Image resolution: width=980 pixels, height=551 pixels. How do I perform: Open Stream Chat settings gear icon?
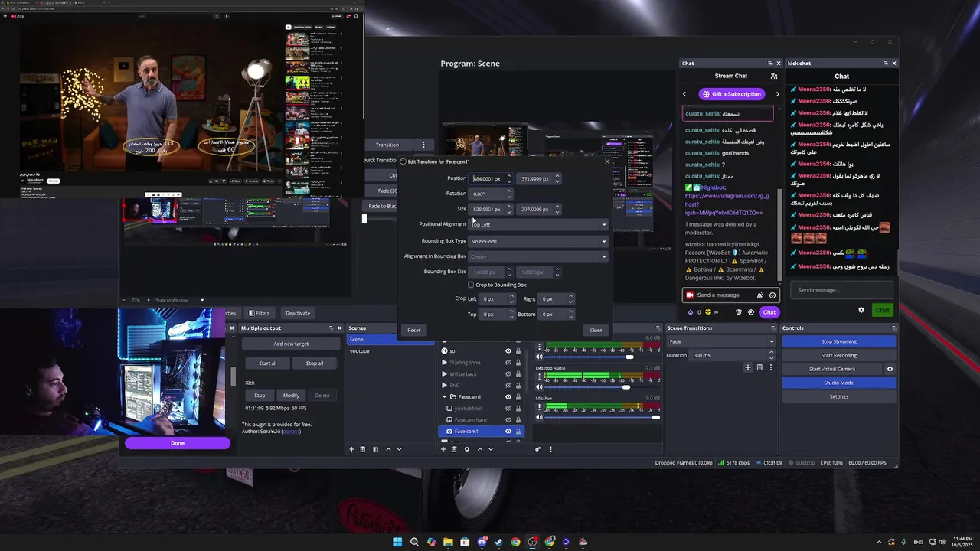[751, 312]
